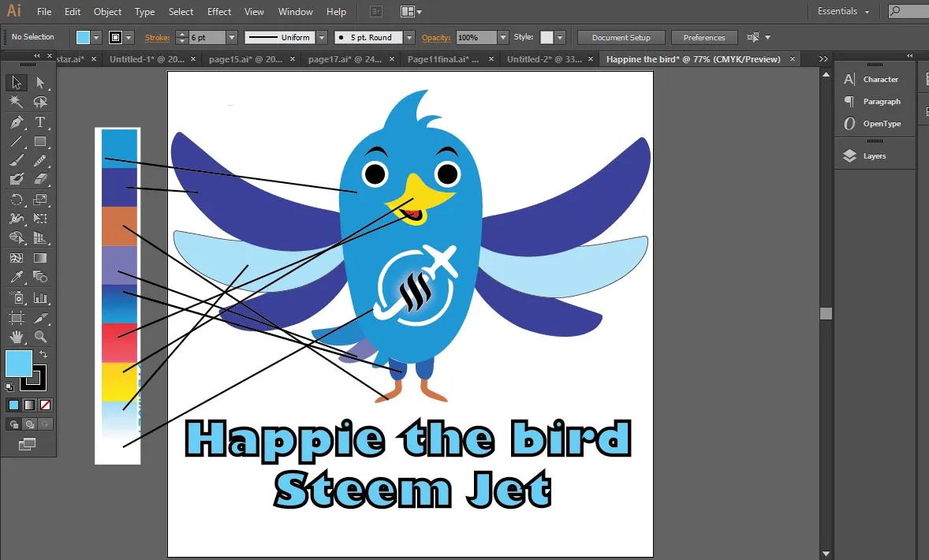This screenshot has height=560, width=929.
Task: Open the Effect menu
Action: [x=219, y=12]
